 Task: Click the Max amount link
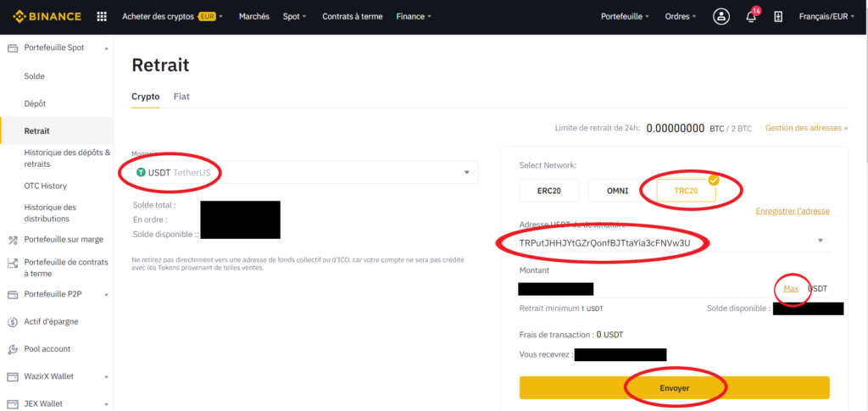point(791,289)
